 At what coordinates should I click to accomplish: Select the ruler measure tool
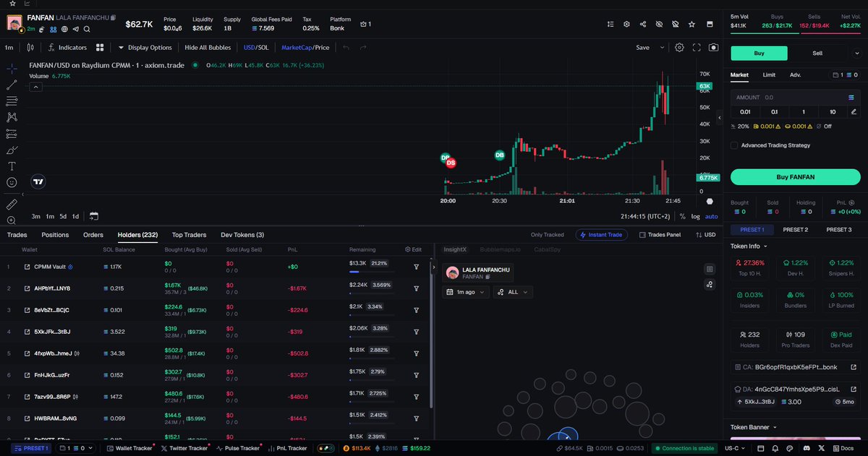tap(12, 204)
